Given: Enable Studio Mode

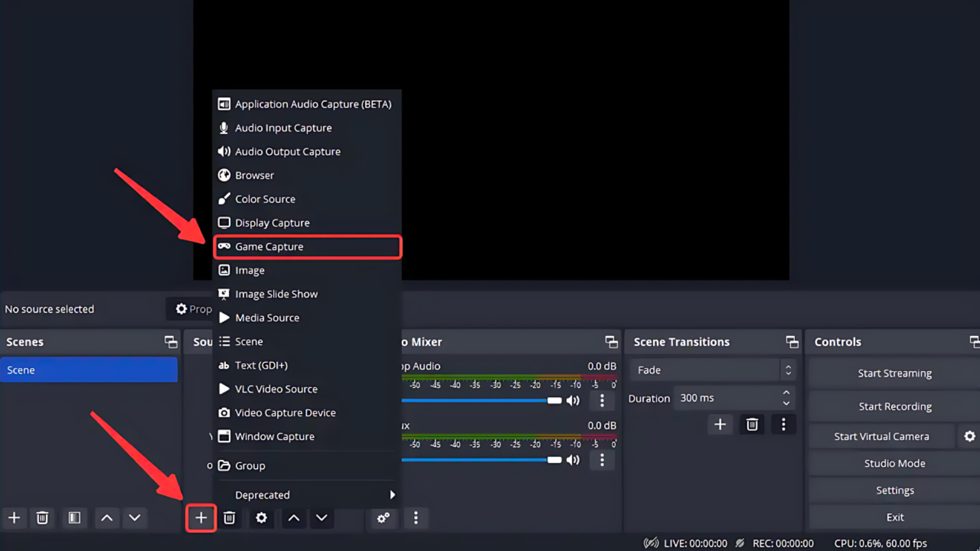Looking at the screenshot, I should [x=894, y=463].
